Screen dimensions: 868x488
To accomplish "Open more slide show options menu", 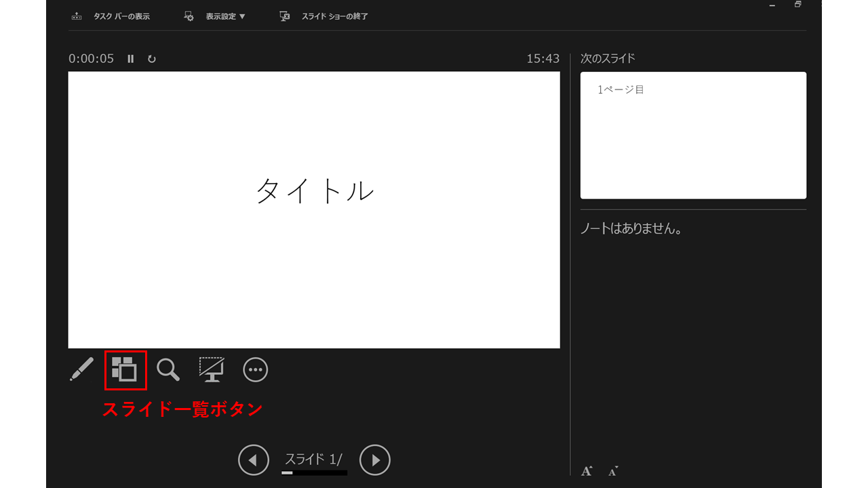I will pos(256,370).
